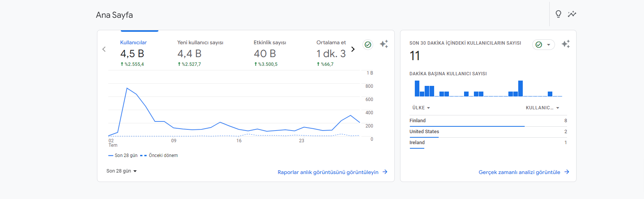Open the Insights lightbulb icon

coord(558,14)
